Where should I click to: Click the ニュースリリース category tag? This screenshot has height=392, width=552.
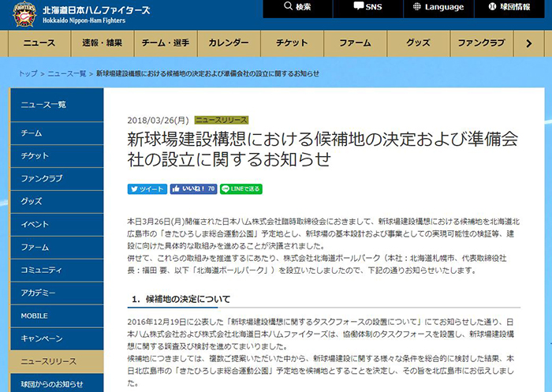click(x=222, y=121)
